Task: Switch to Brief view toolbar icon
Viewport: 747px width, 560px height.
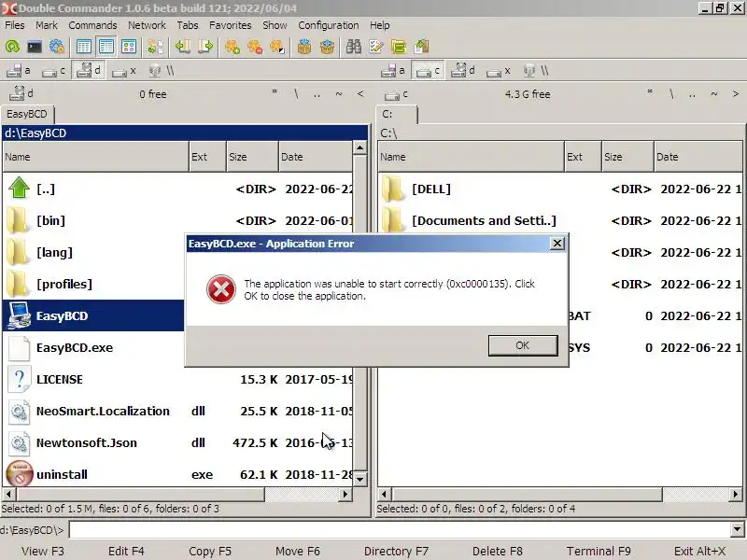Action: coord(84,47)
